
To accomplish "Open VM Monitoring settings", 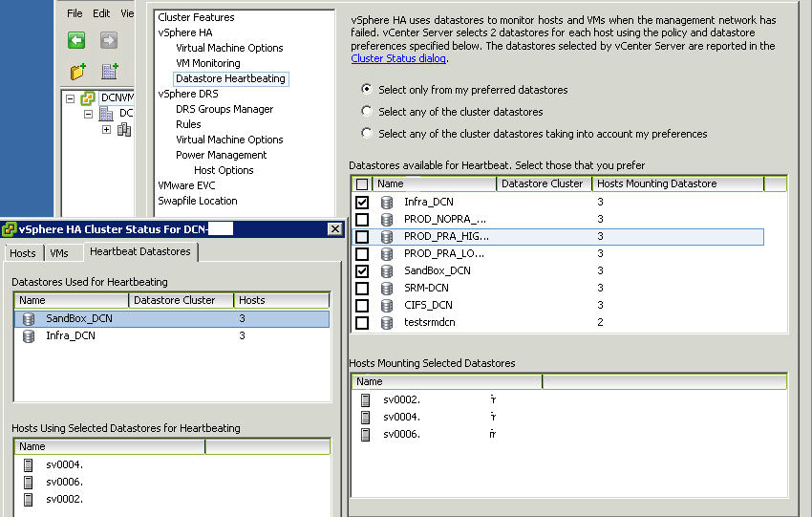I will [207, 63].
